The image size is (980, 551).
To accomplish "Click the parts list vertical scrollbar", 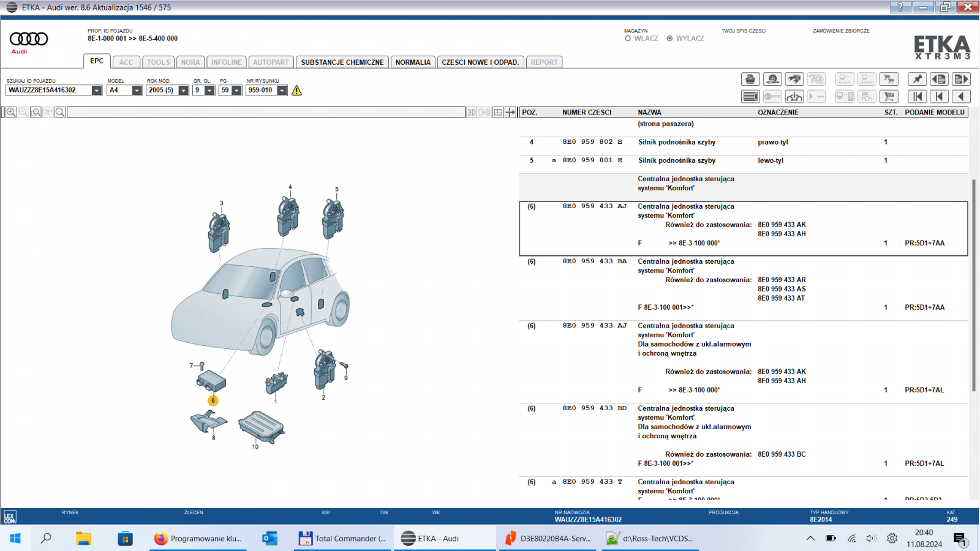I will coord(973,285).
